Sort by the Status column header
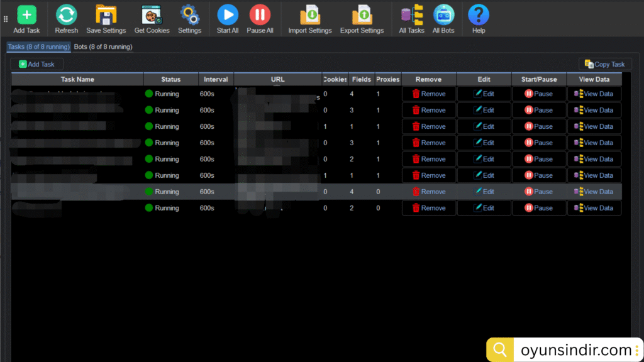This screenshot has width=644, height=362. click(170, 79)
